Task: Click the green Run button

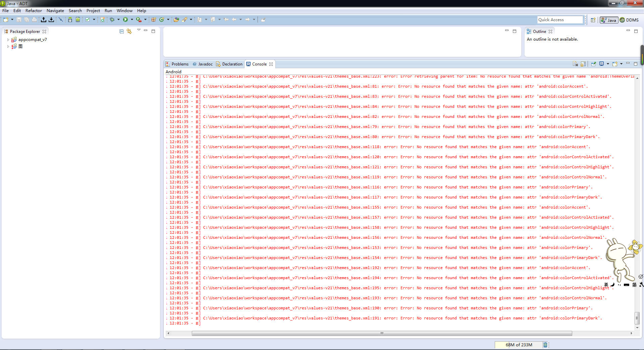Action: pyautogui.click(x=125, y=20)
